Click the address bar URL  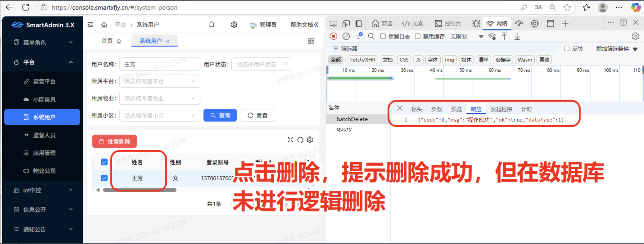[x=114, y=7]
